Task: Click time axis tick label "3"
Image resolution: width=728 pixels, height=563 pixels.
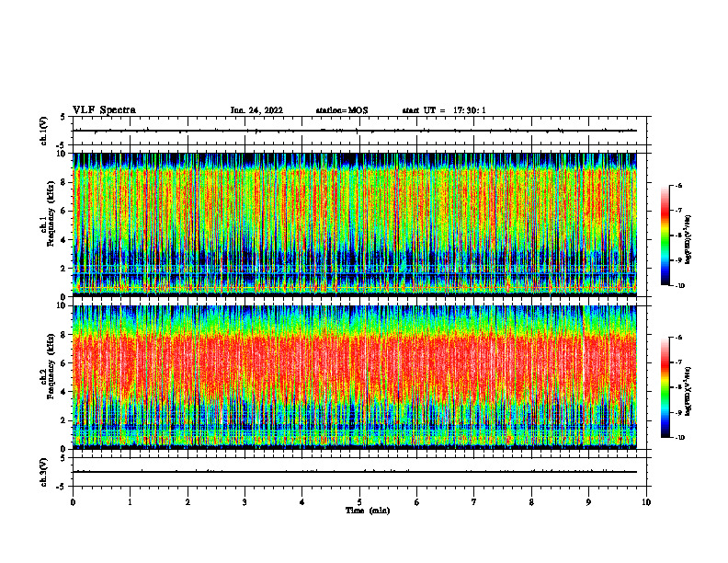Action: point(245,502)
